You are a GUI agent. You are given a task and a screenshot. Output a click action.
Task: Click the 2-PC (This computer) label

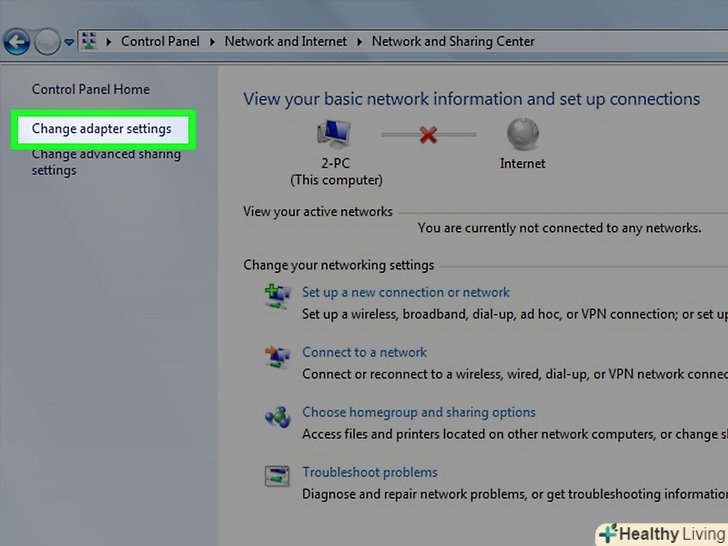point(336,172)
